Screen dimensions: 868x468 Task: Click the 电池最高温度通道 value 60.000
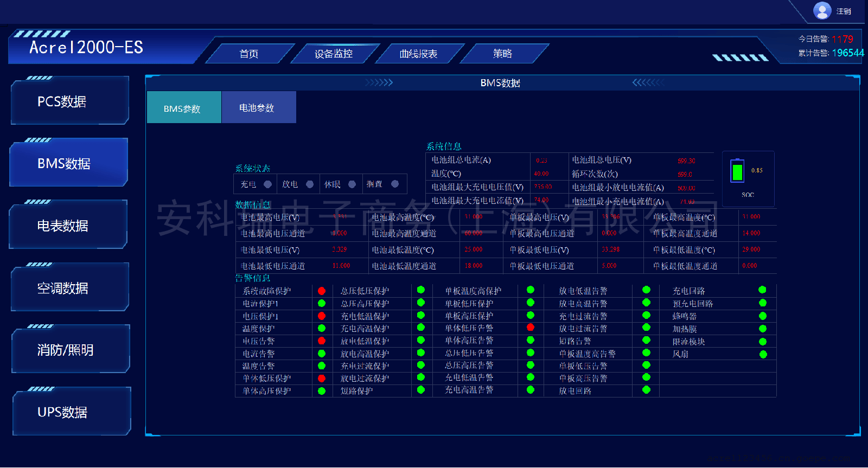[x=474, y=233]
